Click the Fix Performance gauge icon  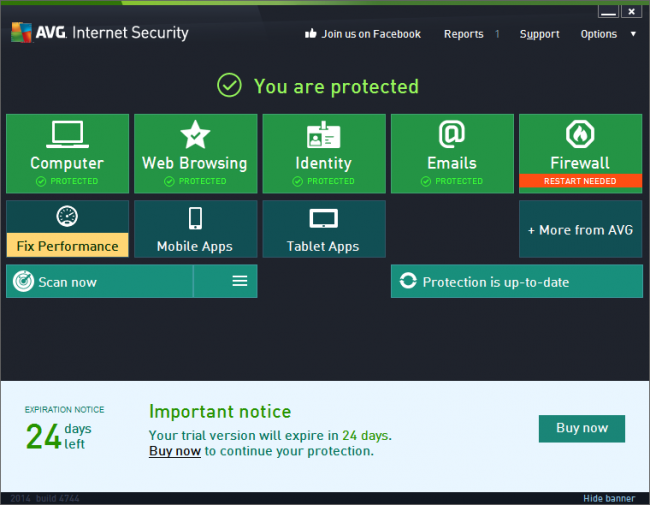(67, 216)
